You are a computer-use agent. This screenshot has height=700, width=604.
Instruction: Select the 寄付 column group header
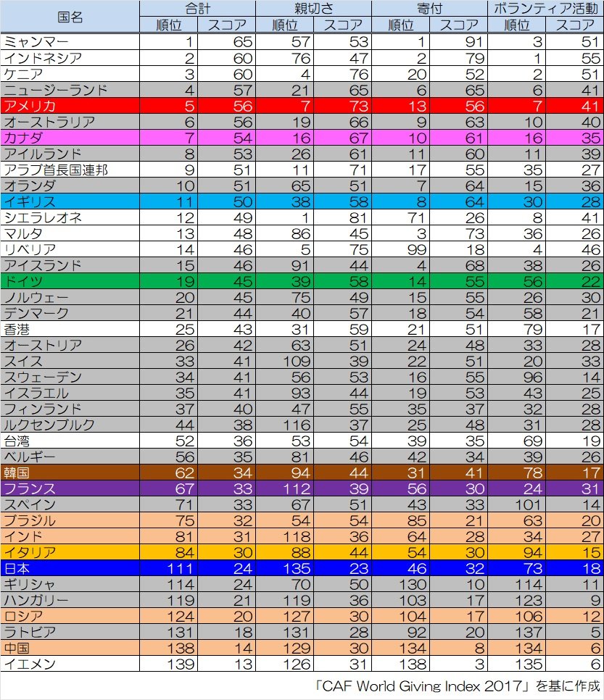pyautogui.click(x=429, y=9)
